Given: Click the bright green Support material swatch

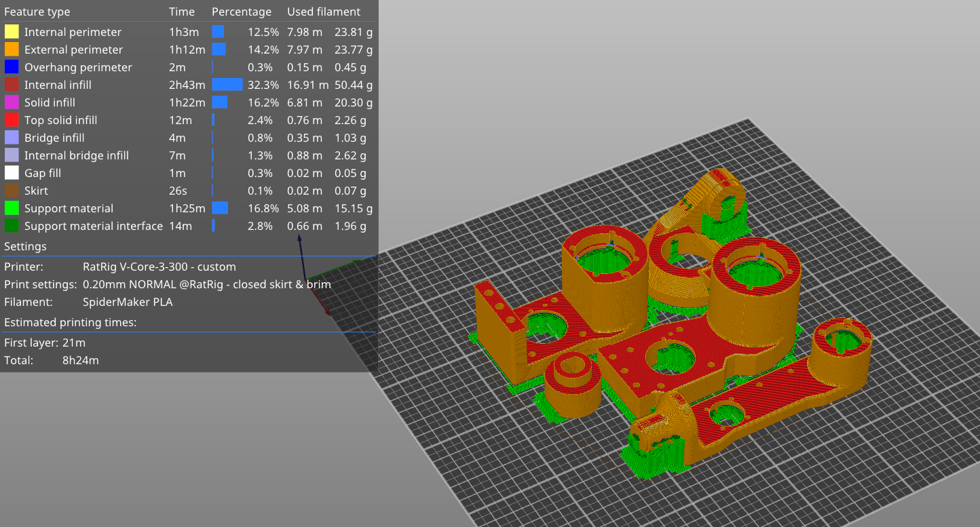Looking at the screenshot, I should (12, 208).
